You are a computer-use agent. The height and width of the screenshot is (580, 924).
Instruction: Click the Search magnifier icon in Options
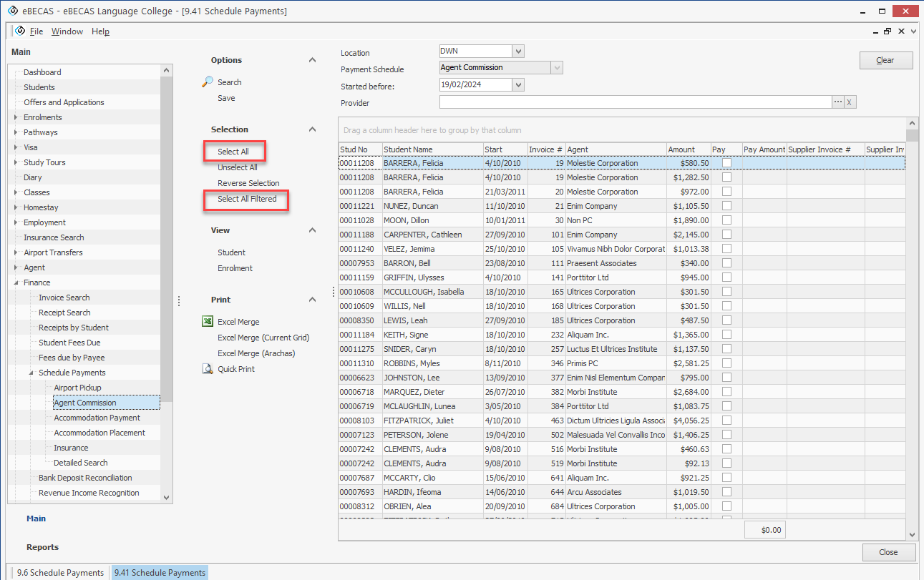tap(208, 82)
